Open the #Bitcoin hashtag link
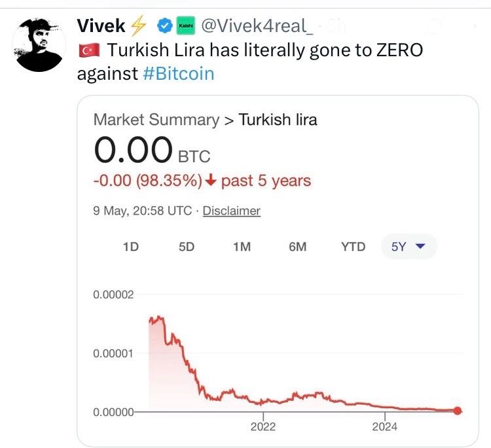The width and height of the screenshot is (491, 448). coord(179,73)
